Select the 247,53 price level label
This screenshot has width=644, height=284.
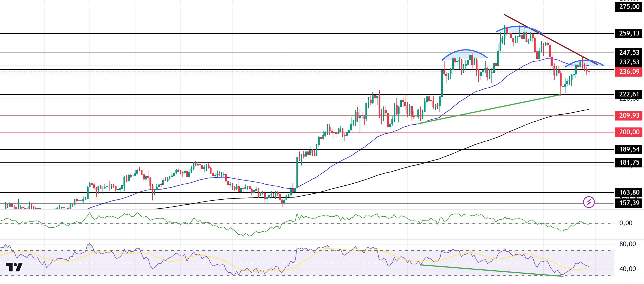point(629,53)
